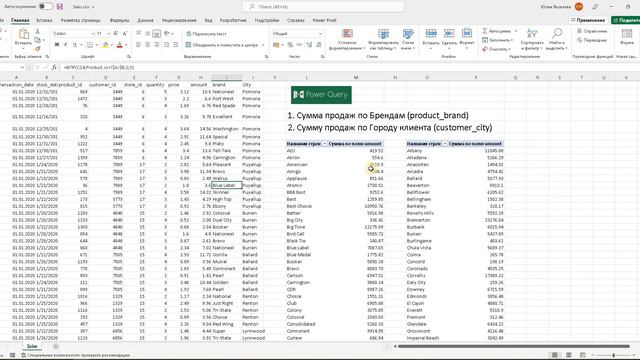Click the Increase indent icon
This screenshot has width=640, height=360.
(x=176, y=45)
